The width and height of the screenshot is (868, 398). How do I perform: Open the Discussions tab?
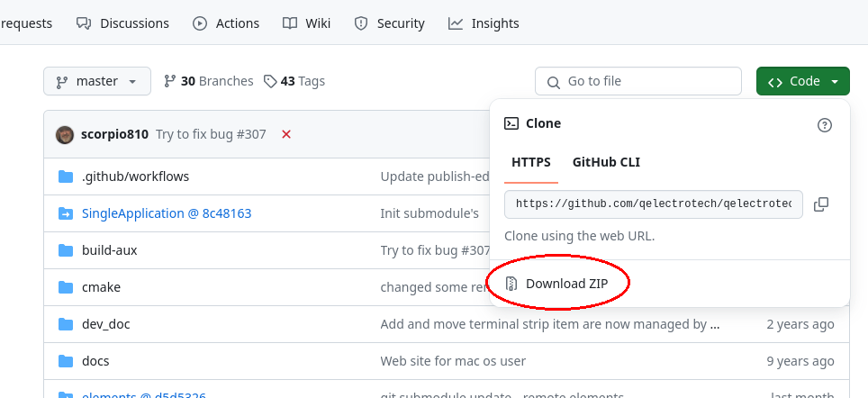(122, 23)
